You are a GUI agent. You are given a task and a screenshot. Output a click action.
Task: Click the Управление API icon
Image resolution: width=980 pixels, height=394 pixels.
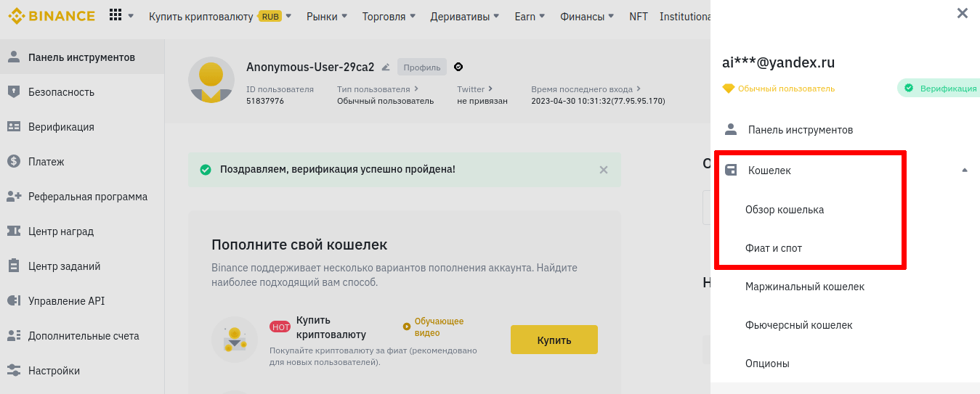(13, 301)
